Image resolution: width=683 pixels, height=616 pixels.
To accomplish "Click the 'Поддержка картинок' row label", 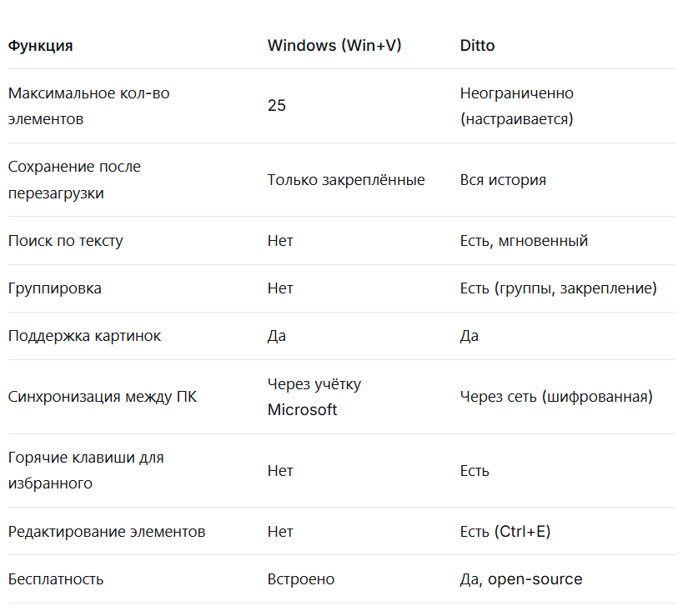I will pyautogui.click(x=84, y=336).
